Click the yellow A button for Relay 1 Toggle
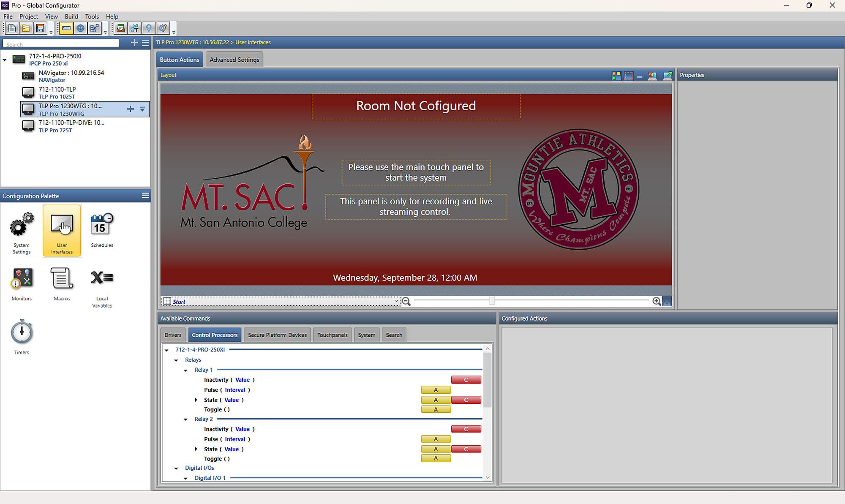 tap(436, 409)
